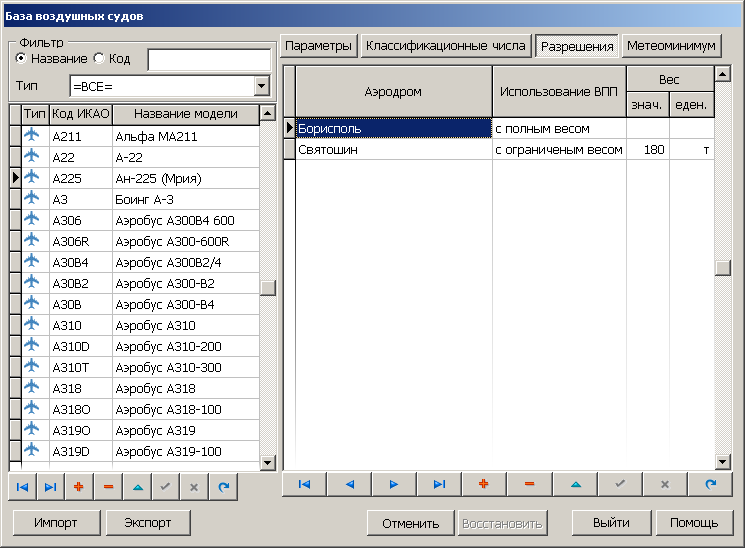Add new airfield permission with plus icon
Screen dimensions: 745x548
pyautogui.click(x=484, y=484)
